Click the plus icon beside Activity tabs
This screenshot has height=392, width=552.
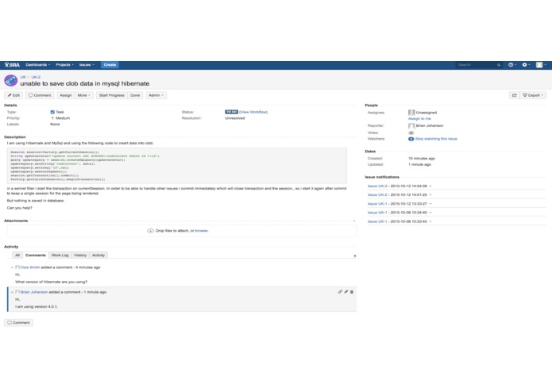click(354, 256)
